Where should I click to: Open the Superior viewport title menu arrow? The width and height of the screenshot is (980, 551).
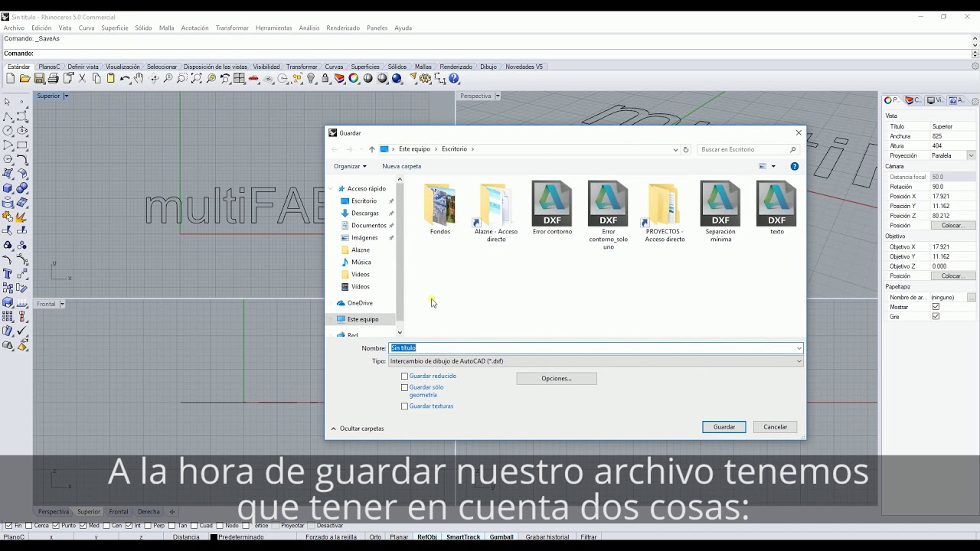(66, 96)
